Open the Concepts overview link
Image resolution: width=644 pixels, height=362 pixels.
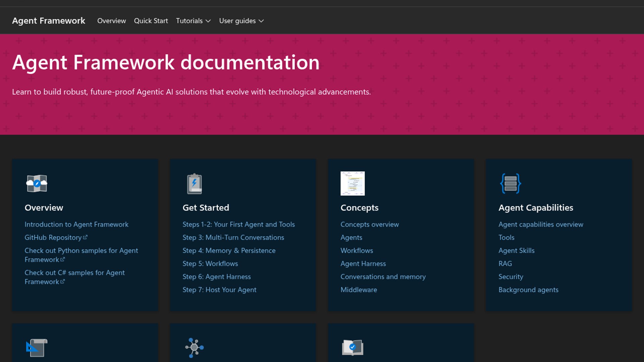point(370,224)
